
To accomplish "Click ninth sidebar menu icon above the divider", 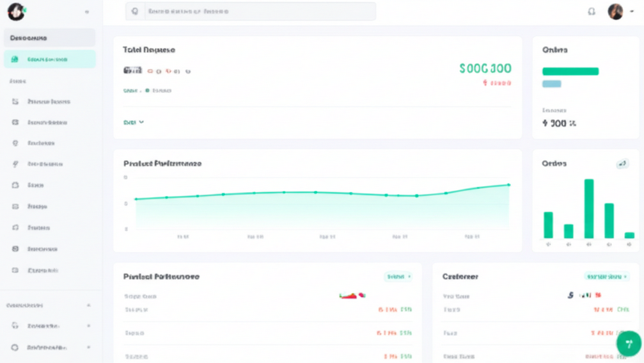I will [x=15, y=270].
